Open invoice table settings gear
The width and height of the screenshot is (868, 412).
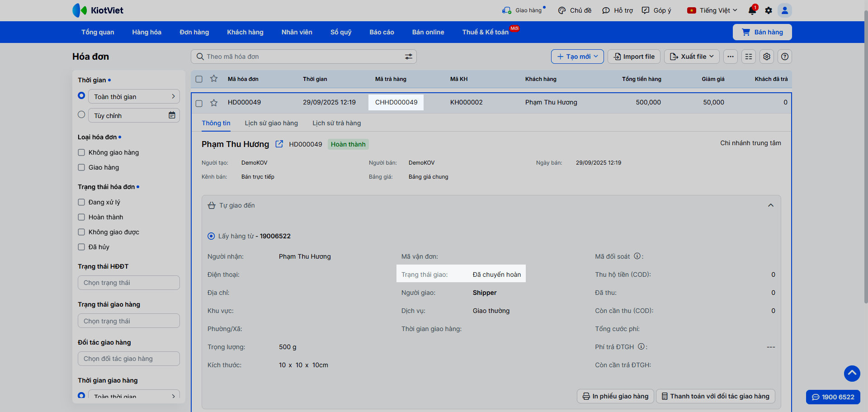pos(767,57)
